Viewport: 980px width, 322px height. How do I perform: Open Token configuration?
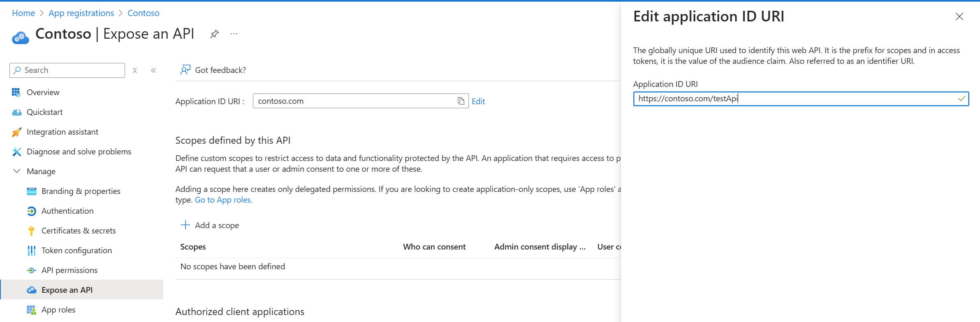pos(76,250)
